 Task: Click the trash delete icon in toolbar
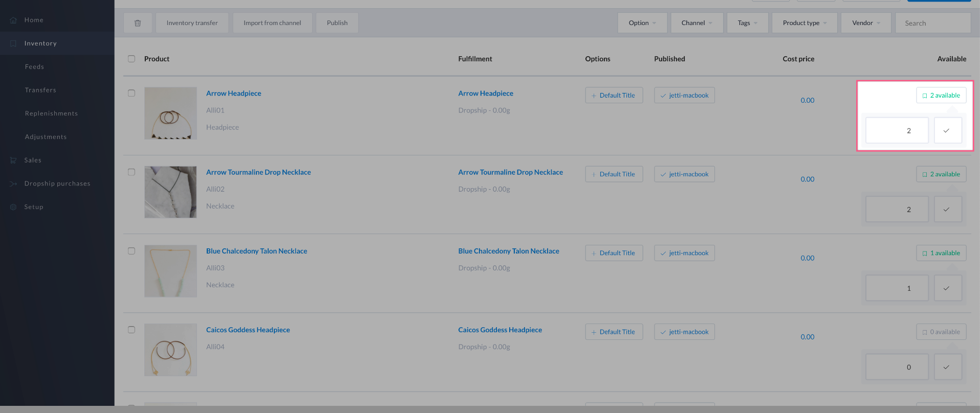138,23
